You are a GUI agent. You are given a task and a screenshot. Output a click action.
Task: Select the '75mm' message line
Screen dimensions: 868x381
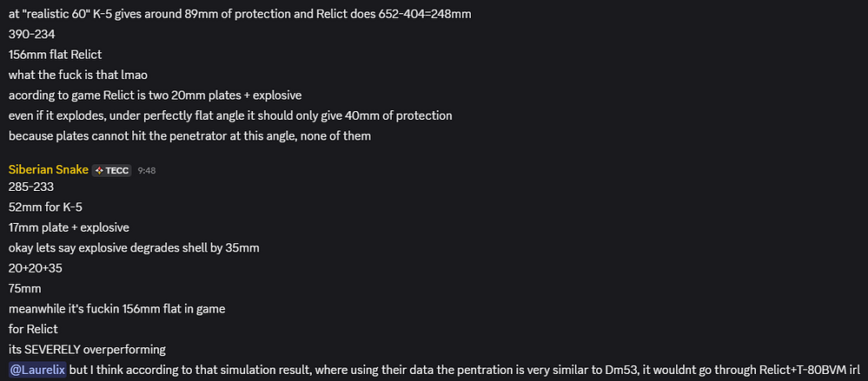25,289
